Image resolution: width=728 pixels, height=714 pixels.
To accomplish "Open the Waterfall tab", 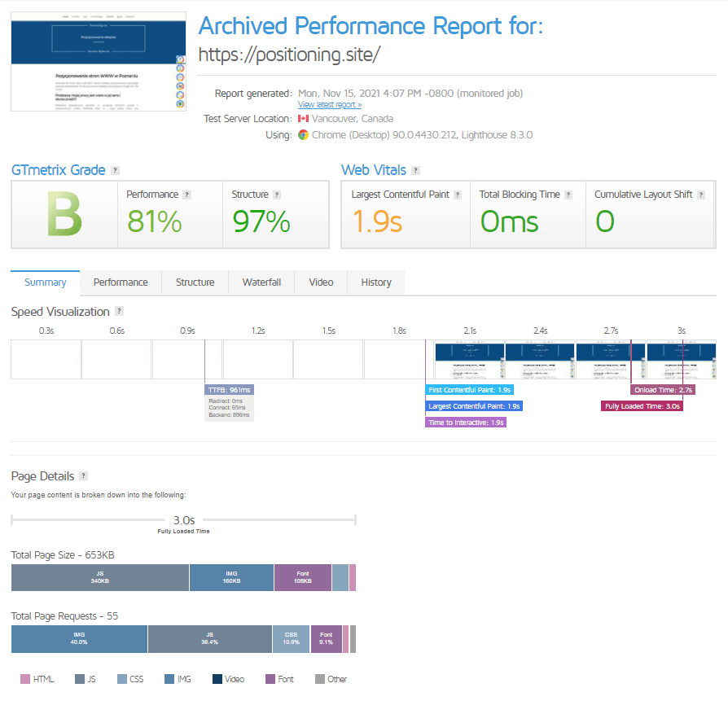I will pyautogui.click(x=261, y=283).
